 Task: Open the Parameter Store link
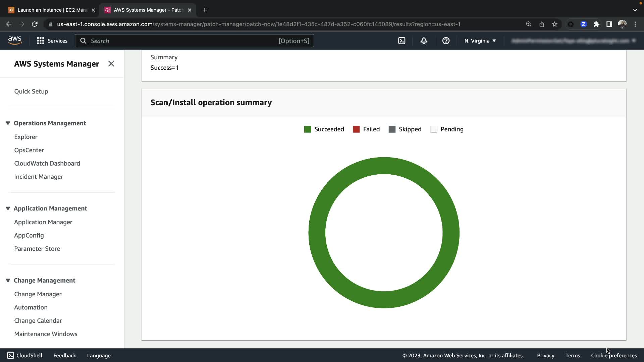[x=37, y=249]
